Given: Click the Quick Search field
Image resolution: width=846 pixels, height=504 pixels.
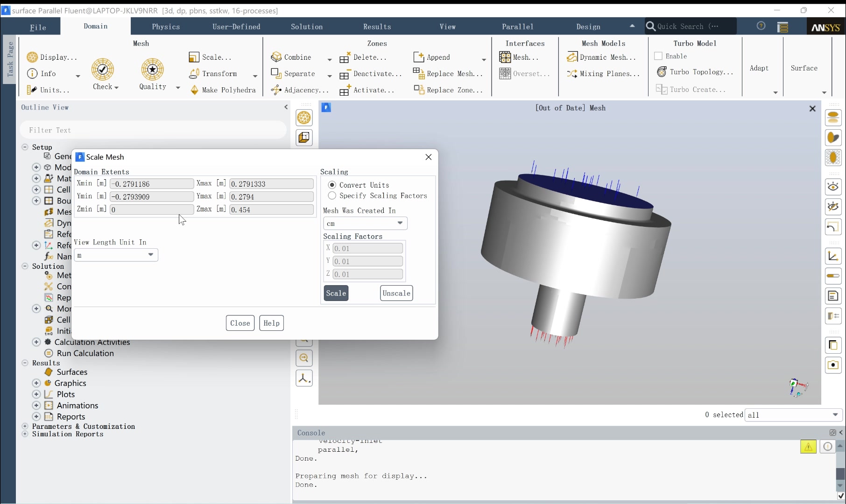Looking at the screenshot, I should (x=691, y=26).
